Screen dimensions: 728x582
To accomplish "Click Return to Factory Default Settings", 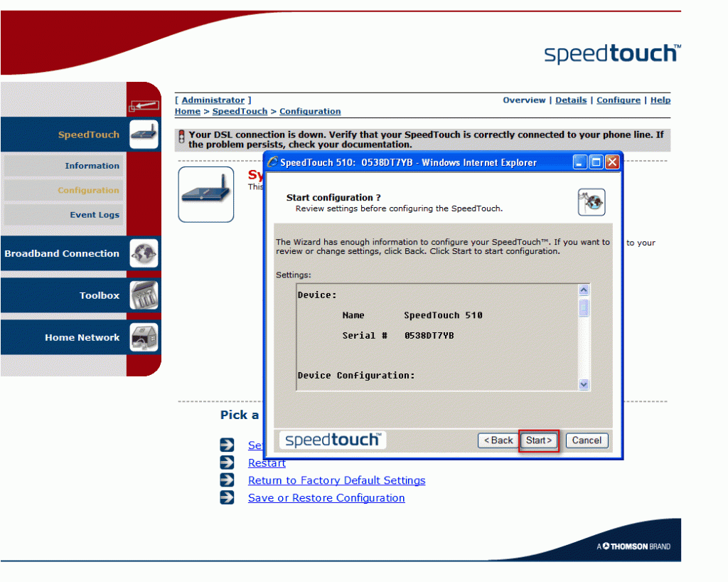I will (336, 480).
